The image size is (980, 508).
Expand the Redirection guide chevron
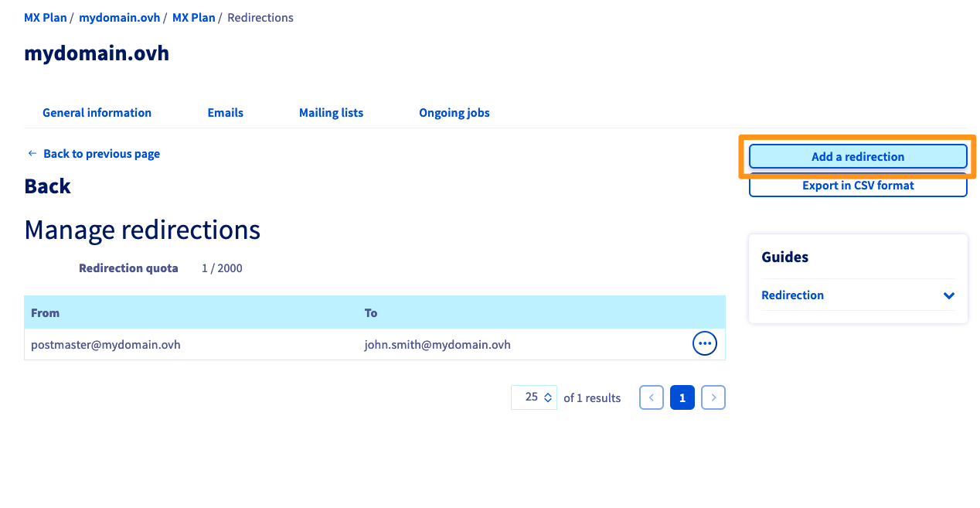point(948,295)
